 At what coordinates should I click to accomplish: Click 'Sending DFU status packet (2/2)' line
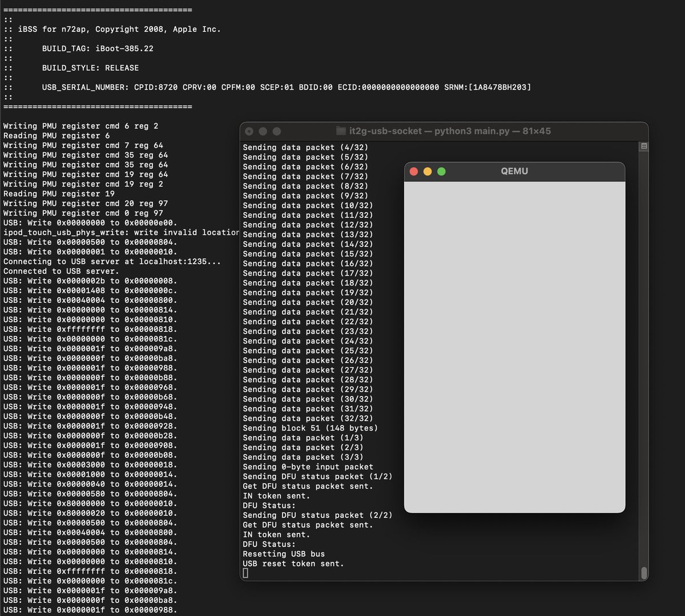coord(317,516)
